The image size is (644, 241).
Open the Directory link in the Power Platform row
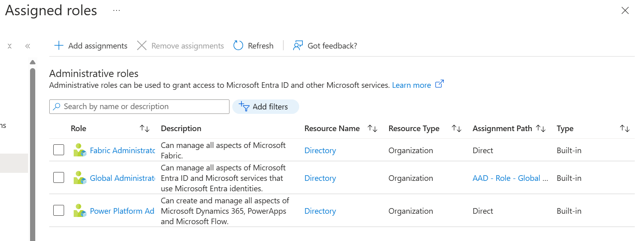point(320,211)
